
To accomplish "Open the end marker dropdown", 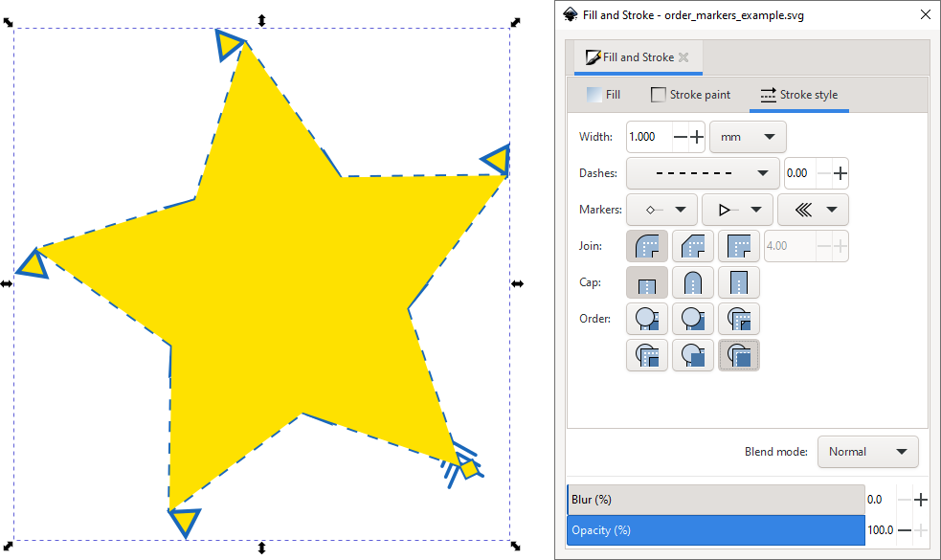I will click(813, 210).
